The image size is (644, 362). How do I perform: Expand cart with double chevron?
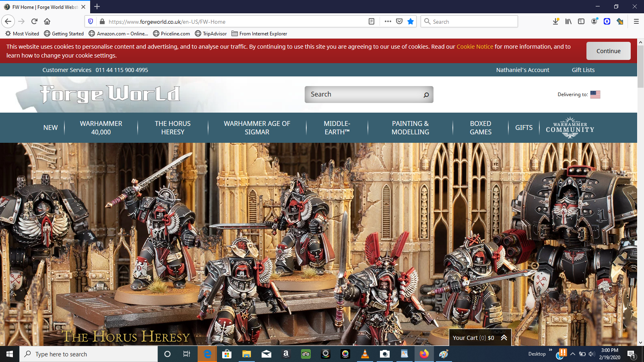click(504, 338)
